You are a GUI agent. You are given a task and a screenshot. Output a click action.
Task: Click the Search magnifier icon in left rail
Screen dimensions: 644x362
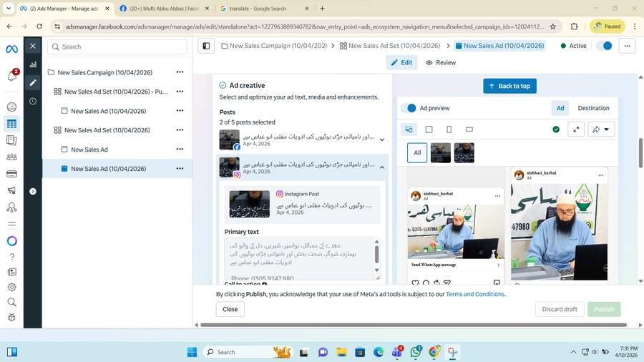point(12,303)
